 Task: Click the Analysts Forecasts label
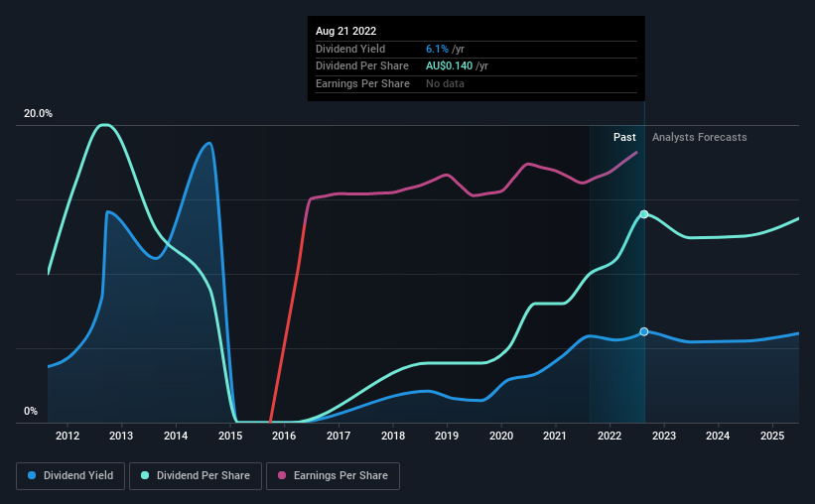click(x=700, y=137)
